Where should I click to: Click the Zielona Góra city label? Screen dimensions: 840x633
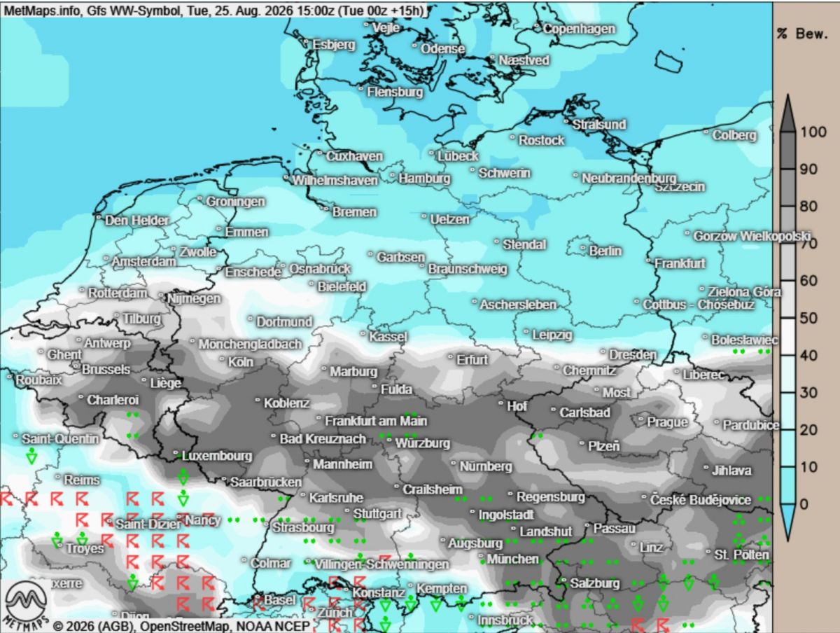coord(745,291)
